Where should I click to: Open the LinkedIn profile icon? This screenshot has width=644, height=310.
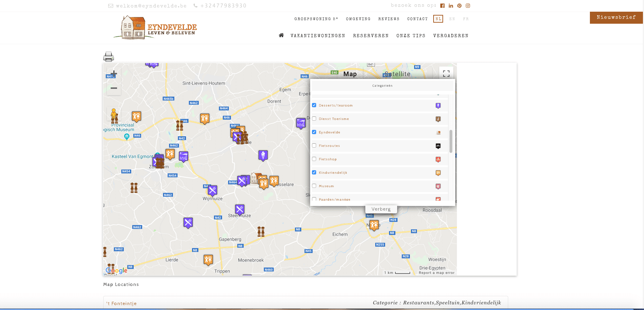(x=451, y=6)
